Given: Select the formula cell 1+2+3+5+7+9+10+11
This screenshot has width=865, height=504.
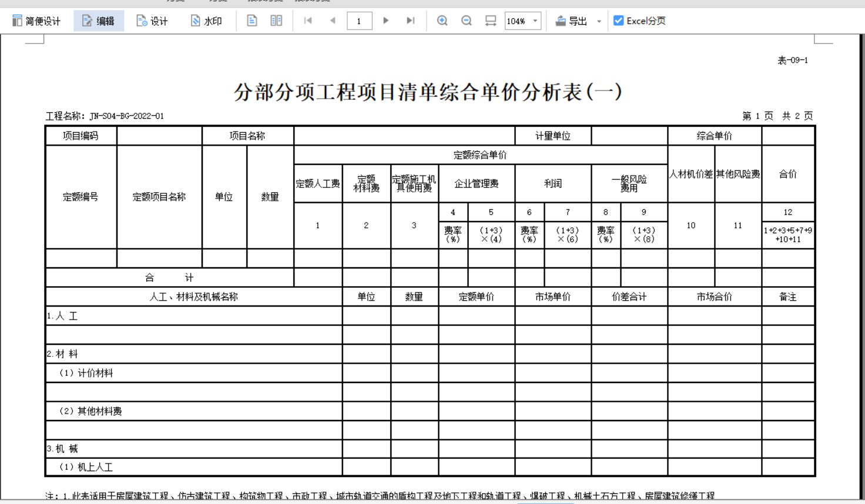Looking at the screenshot, I should tap(788, 234).
